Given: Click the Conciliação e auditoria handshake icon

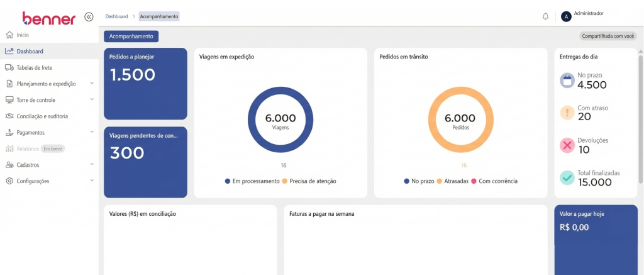Looking at the screenshot, I should pos(9,116).
